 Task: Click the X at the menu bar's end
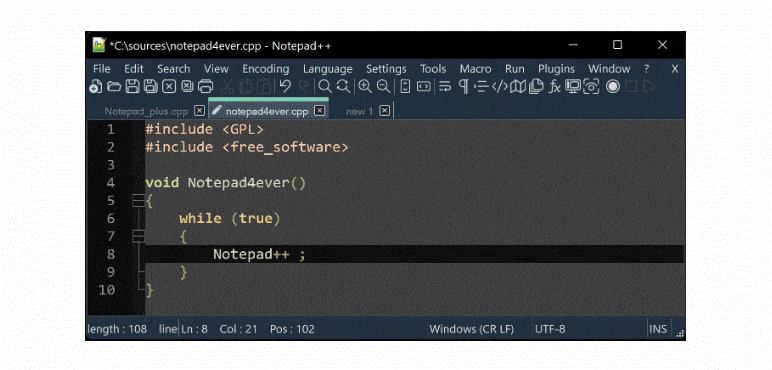pos(675,69)
